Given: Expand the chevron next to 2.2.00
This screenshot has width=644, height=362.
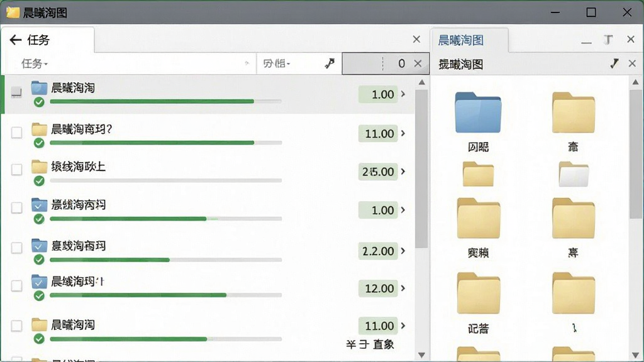Looking at the screenshot, I should click(403, 251).
